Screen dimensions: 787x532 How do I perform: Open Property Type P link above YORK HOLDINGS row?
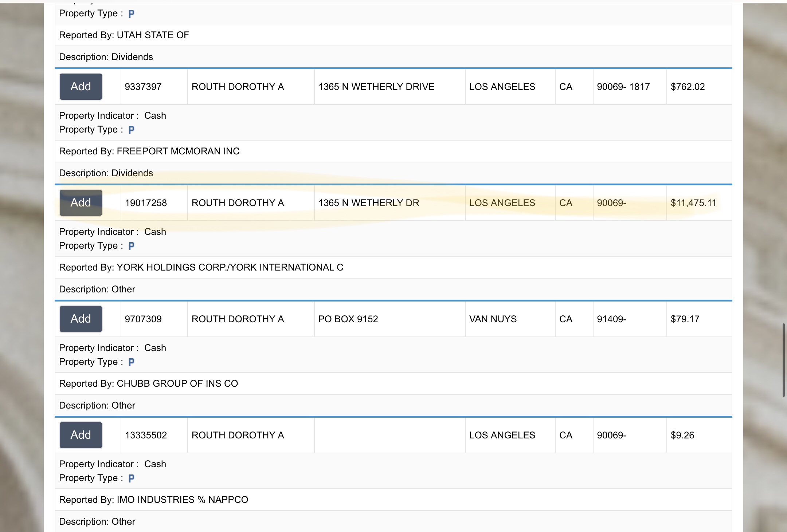(132, 246)
